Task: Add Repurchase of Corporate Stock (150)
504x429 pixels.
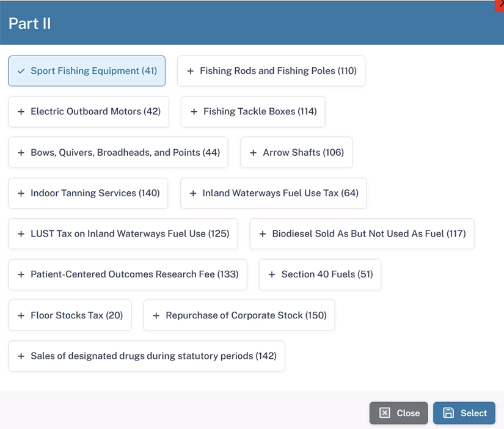Action: pos(239,315)
